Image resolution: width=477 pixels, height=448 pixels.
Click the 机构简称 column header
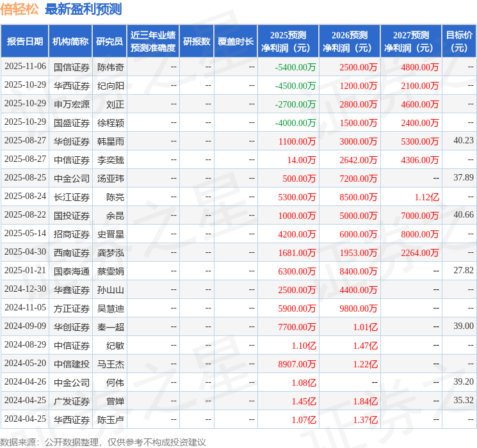pos(70,42)
